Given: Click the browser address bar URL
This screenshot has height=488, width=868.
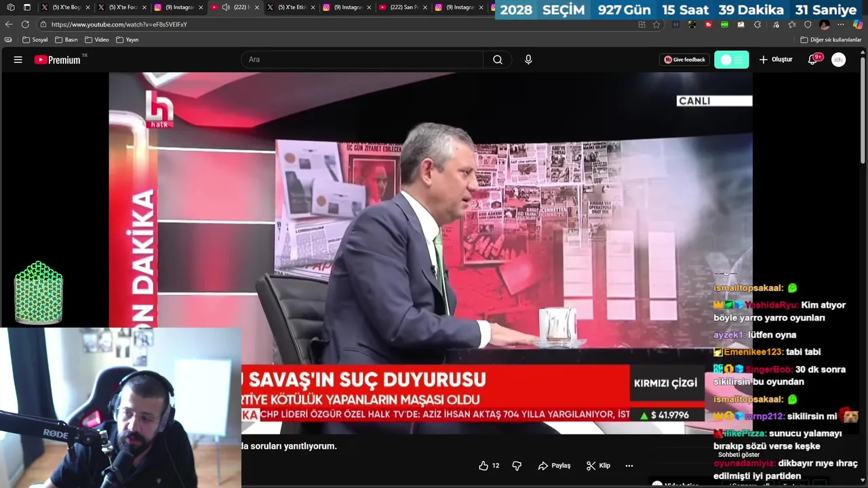Looking at the screenshot, I should (119, 24).
